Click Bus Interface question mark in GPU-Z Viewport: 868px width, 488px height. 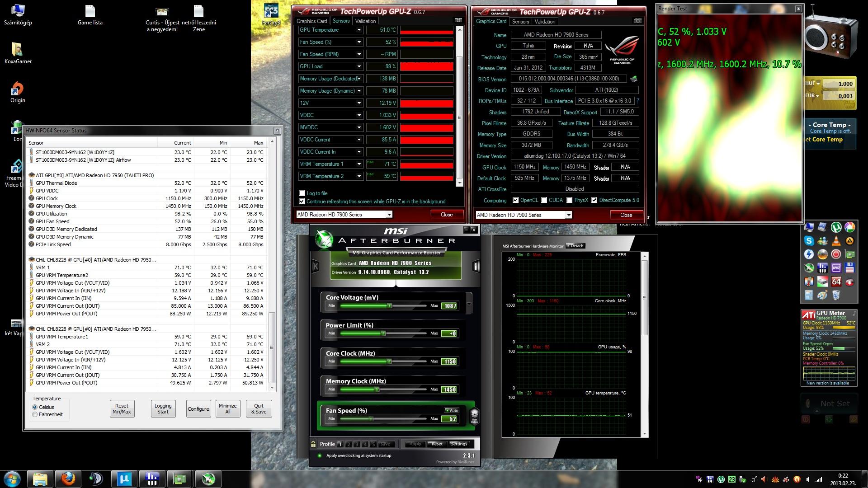coord(637,101)
